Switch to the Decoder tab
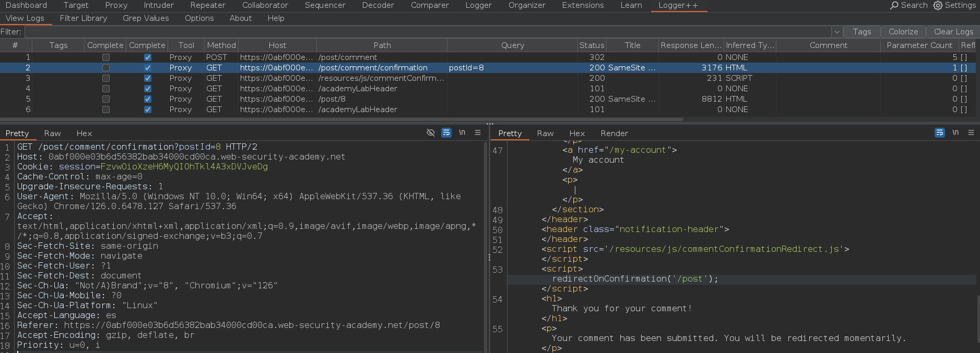The height and width of the screenshot is (353, 980). point(378,5)
